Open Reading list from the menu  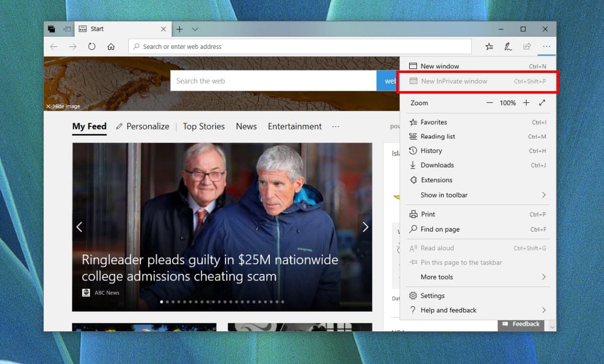click(478, 136)
